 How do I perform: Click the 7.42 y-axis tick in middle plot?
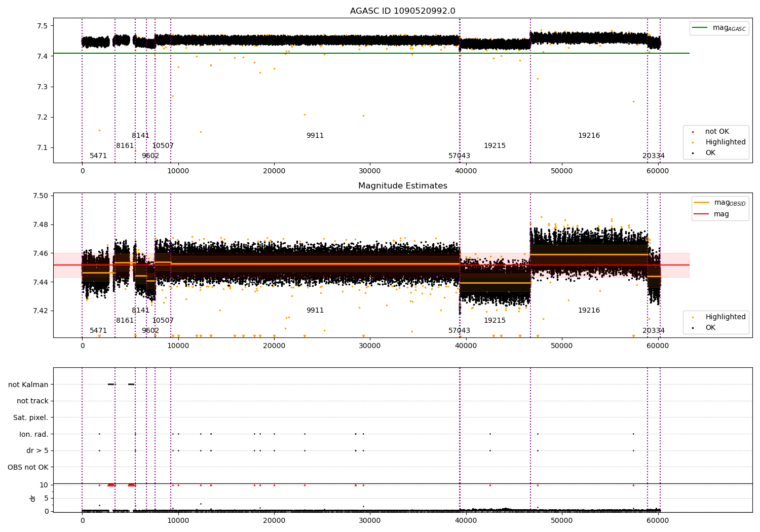(41, 311)
